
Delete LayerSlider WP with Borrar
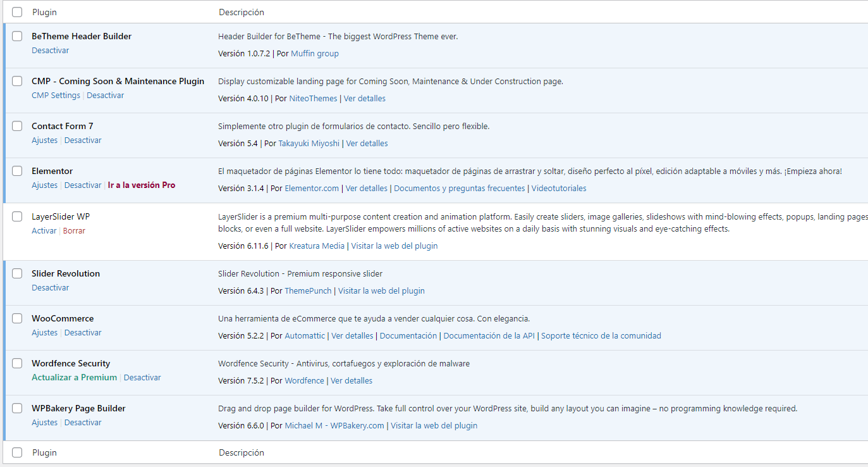74,231
